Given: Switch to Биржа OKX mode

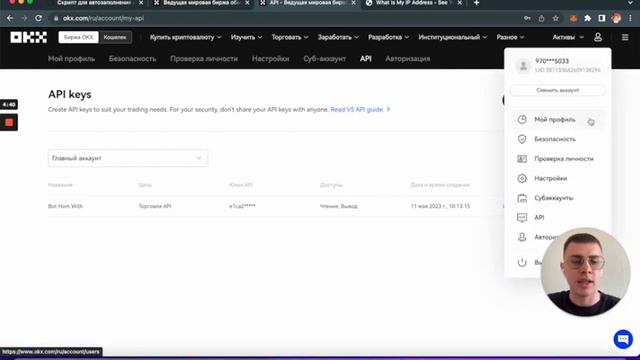Looking at the screenshot, I should 78,37.
